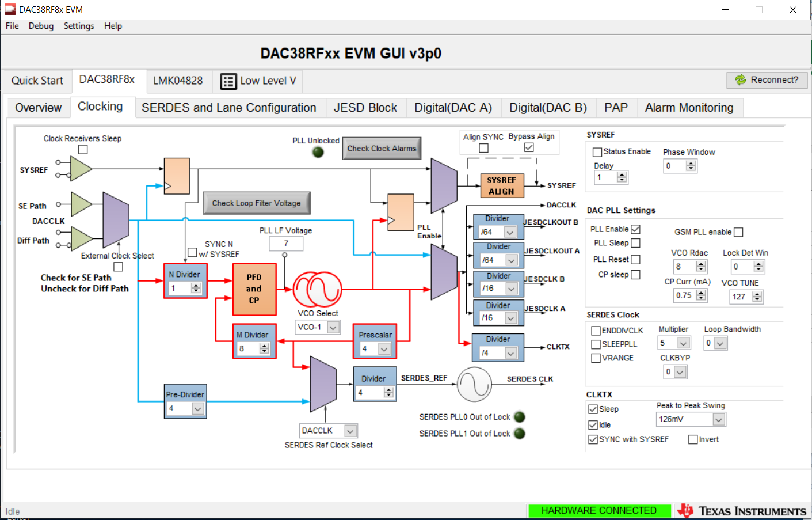Enable SYSREF Status Enable checkbox
Viewport: 812px width, 520px height.
pos(597,152)
